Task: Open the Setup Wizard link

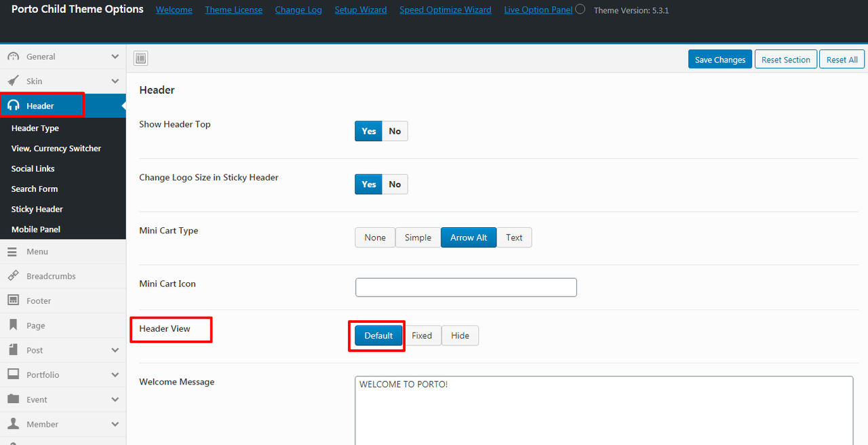Action: click(361, 10)
